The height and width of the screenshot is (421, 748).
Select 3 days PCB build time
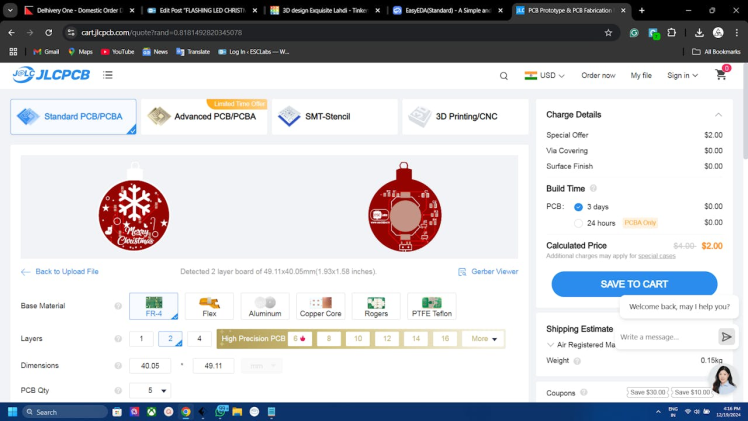[578, 207]
